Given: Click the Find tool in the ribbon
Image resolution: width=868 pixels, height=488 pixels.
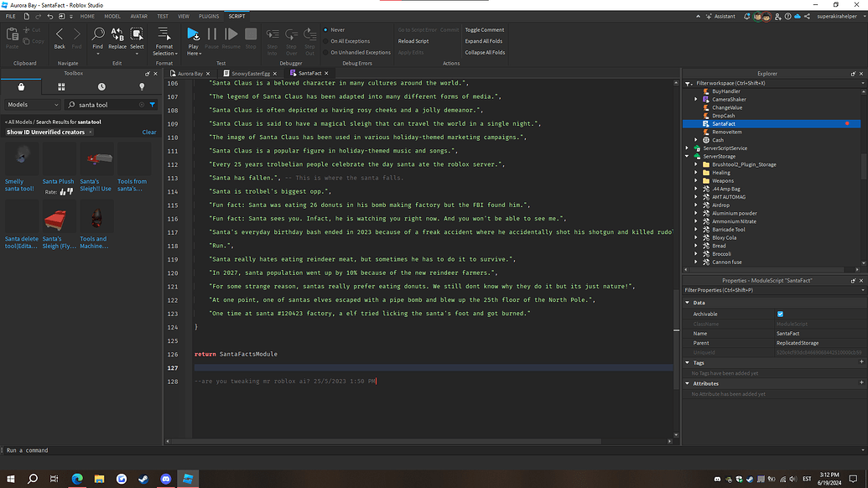Looking at the screenshot, I should pos(97,39).
